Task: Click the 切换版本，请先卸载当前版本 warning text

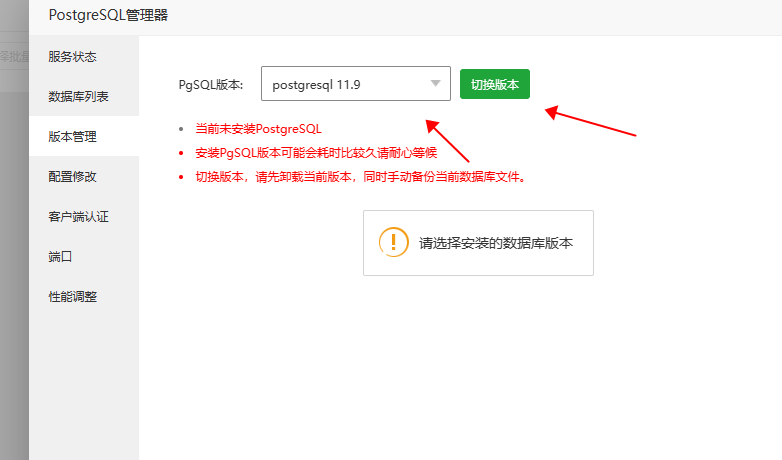Action: (x=361, y=177)
